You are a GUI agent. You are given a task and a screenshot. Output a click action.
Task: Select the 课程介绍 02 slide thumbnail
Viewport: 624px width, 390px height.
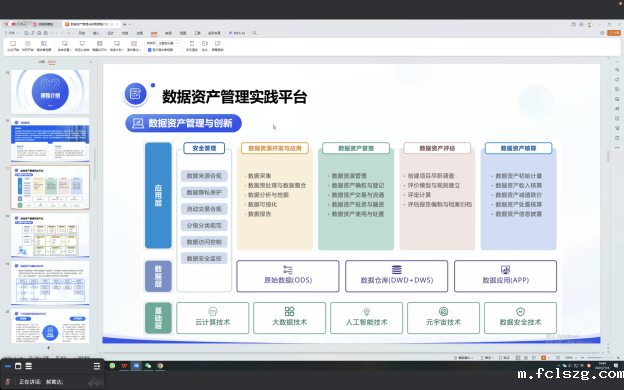pos(50,92)
